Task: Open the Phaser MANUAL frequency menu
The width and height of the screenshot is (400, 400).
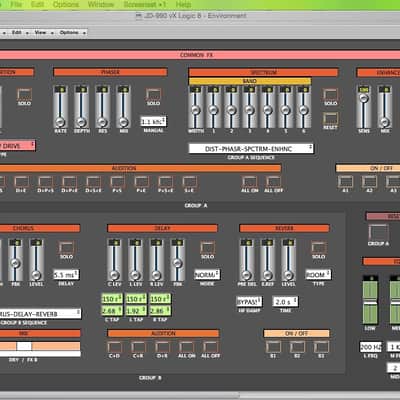Action: (153, 122)
